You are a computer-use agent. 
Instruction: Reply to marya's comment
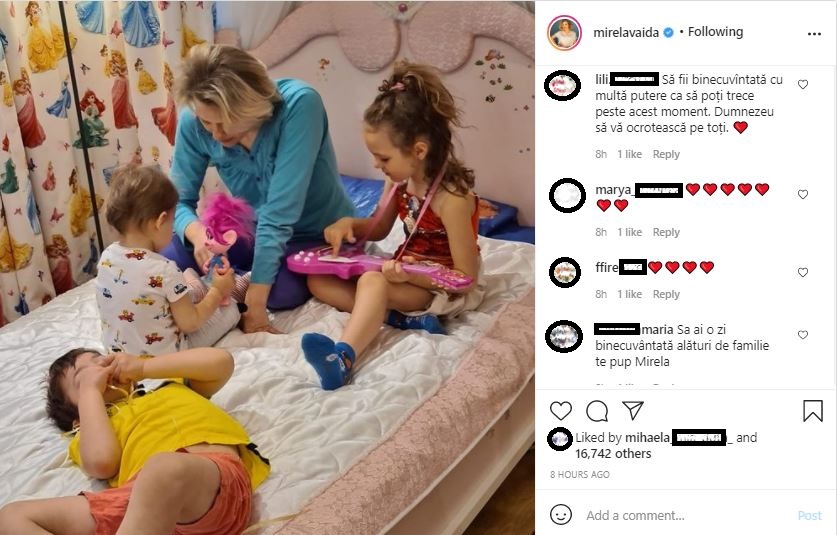coord(666,232)
